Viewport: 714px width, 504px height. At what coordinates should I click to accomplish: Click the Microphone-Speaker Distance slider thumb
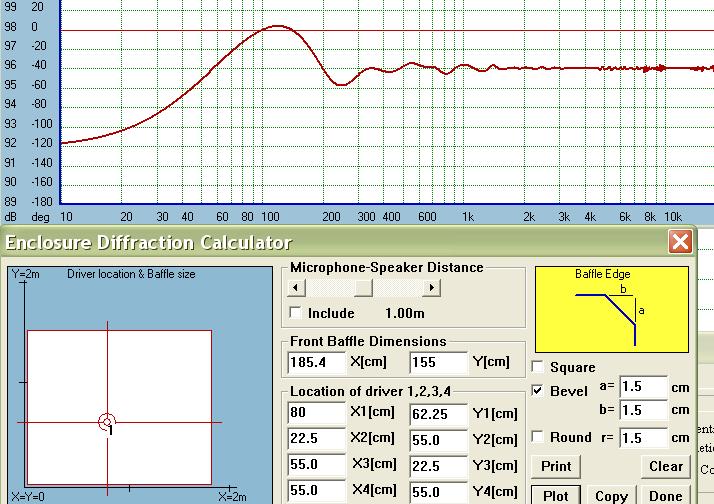[363, 288]
